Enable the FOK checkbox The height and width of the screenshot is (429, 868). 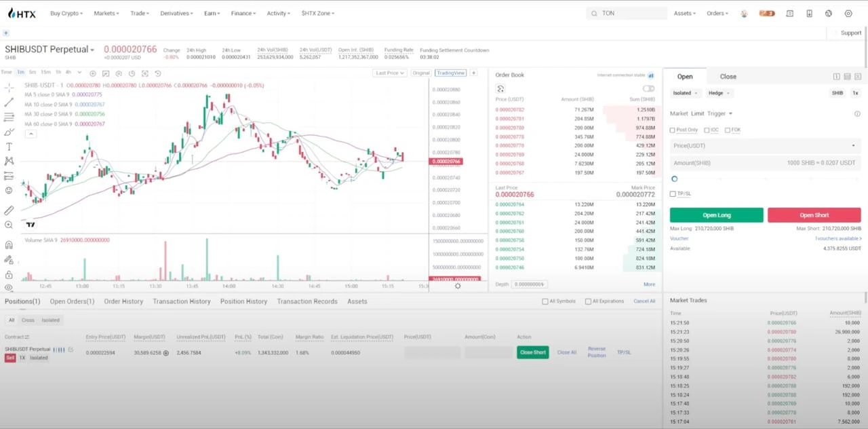click(728, 130)
